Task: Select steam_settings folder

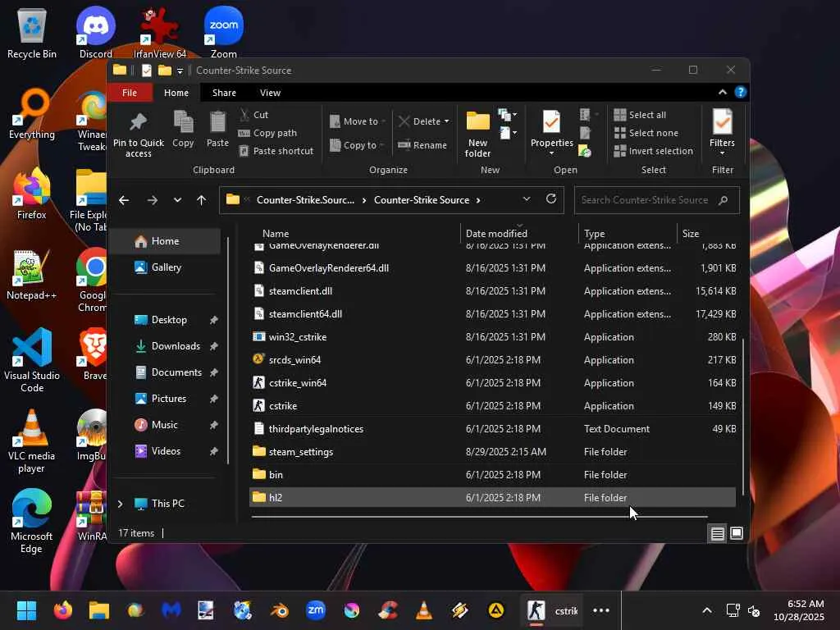Action: (x=493, y=452)
